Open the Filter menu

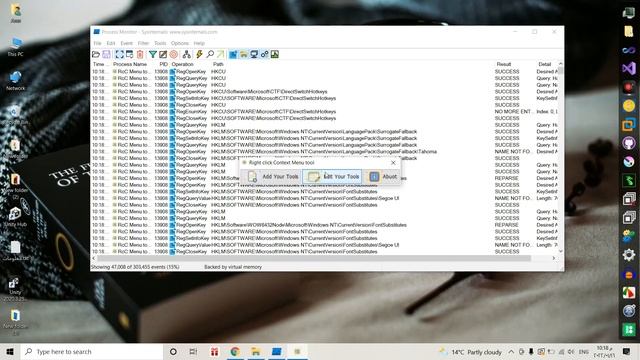143,43
